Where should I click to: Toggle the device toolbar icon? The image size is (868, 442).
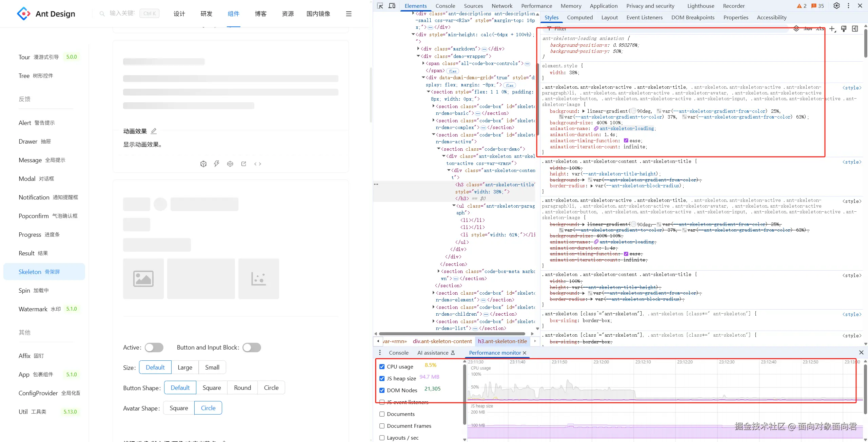coord(392,6)
